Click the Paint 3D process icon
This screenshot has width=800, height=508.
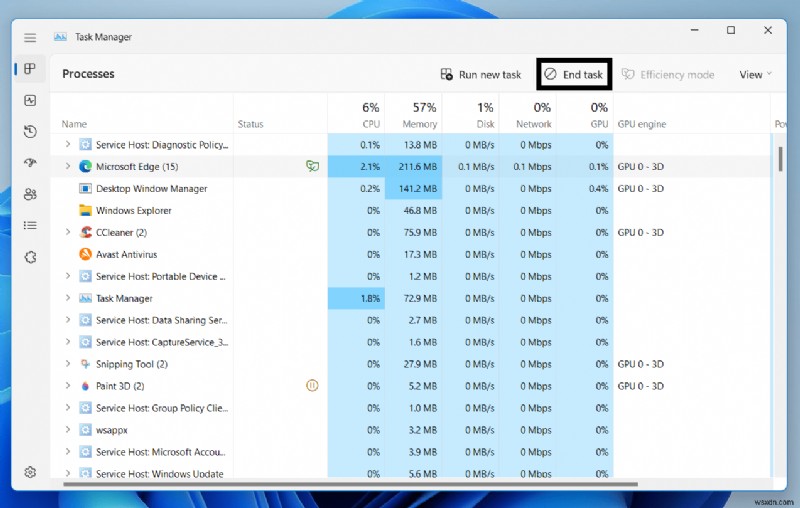pos(85,386)
